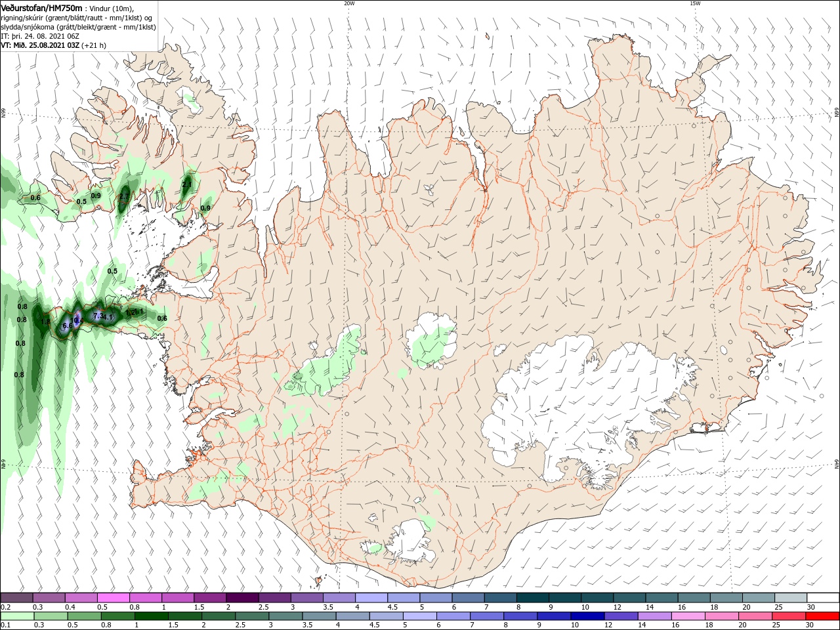Pick the light grey 25 swatch in upper legend

click(791, 598)
